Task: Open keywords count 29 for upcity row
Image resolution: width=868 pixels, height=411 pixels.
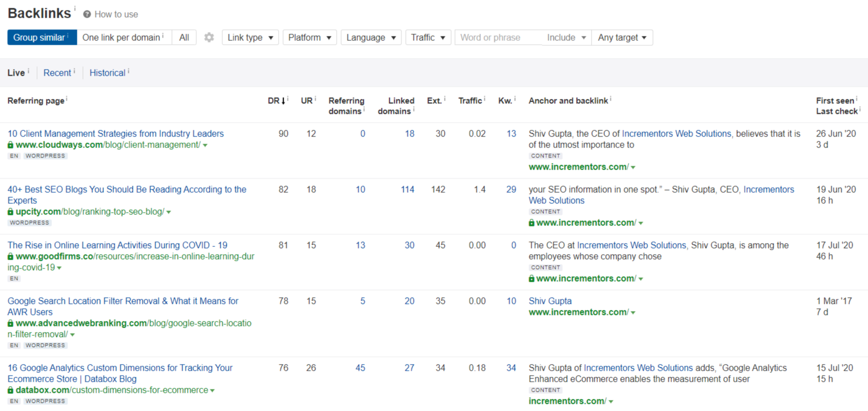Action: point(511,189)
